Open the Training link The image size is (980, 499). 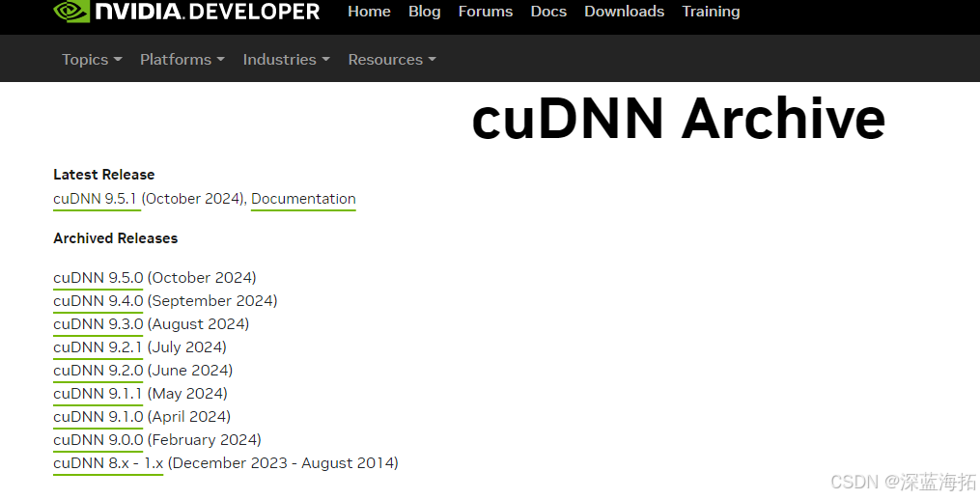point(712,12)
